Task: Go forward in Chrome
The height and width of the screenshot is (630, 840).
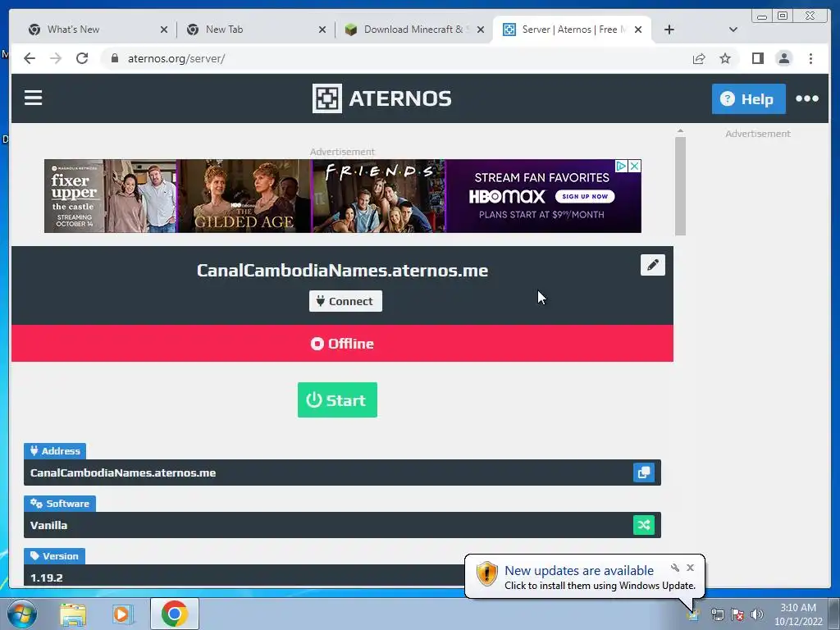Action: [x=56, y=58]
